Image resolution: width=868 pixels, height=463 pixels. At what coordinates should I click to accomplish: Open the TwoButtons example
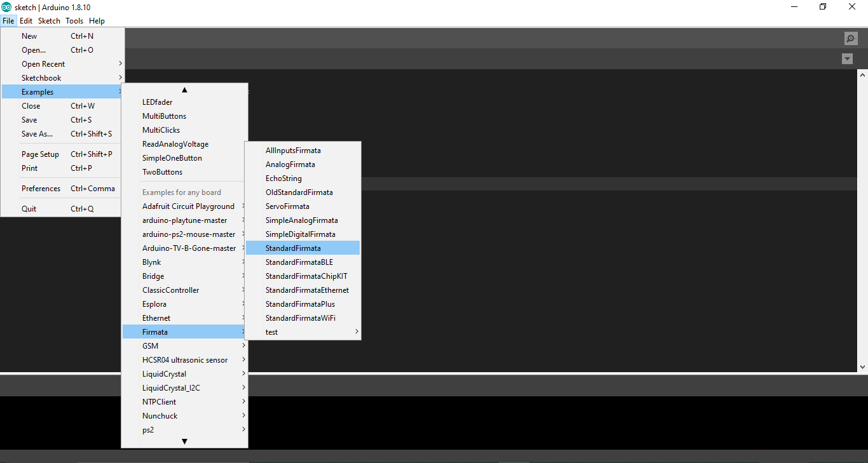point(184,172)
